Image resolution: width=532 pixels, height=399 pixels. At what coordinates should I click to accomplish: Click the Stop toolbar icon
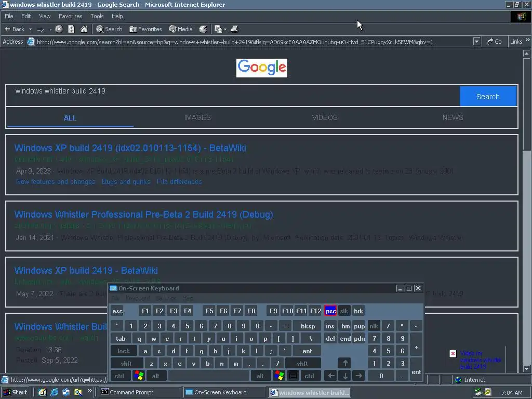pyautogui.click(x=59, y=29)
